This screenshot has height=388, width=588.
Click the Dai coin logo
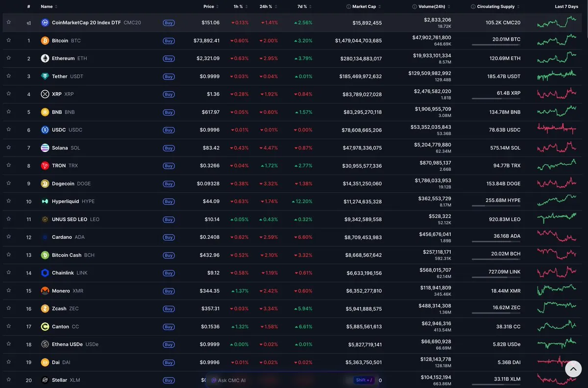pos(45,362)
